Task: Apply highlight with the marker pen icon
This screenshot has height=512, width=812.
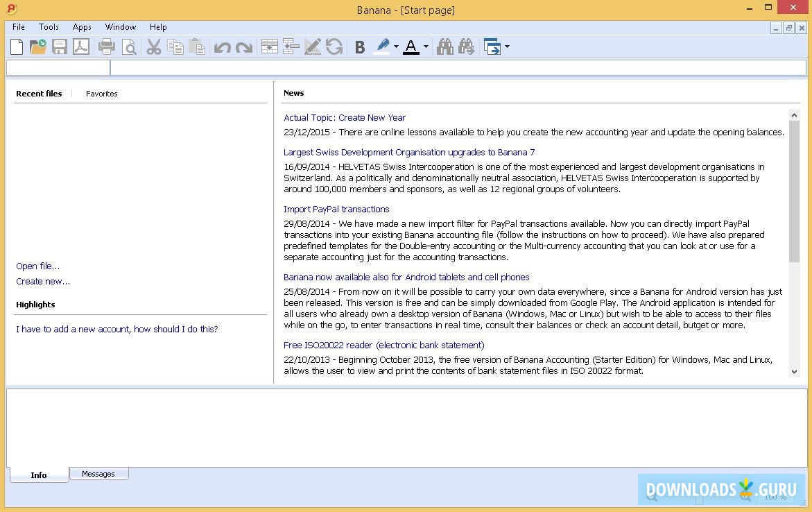Action: 381,46
